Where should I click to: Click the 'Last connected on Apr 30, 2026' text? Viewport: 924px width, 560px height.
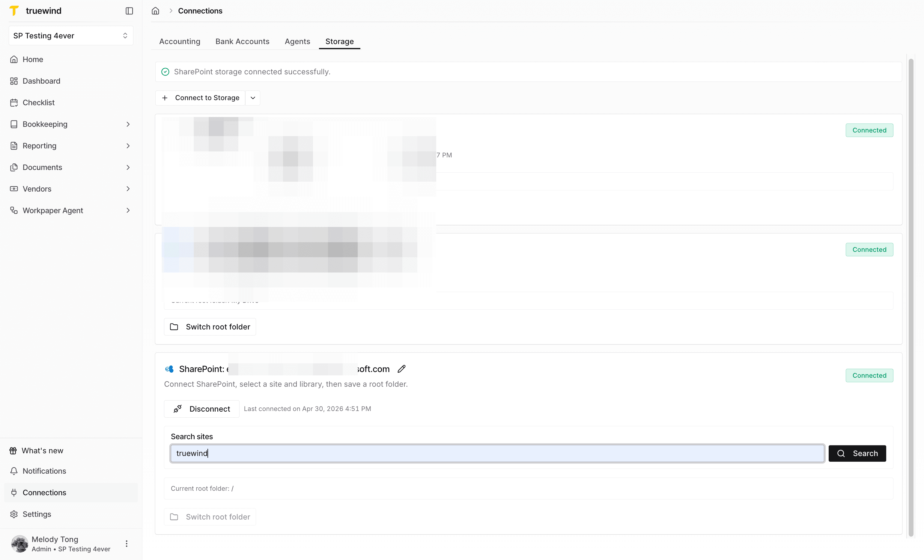point(308,409)
